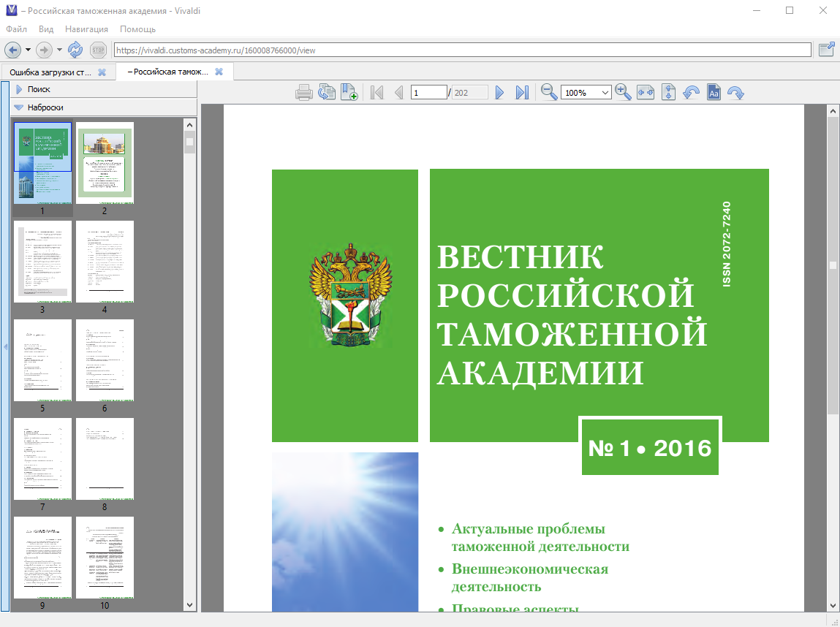Open page 5 thumbnail

pos(43,360)
